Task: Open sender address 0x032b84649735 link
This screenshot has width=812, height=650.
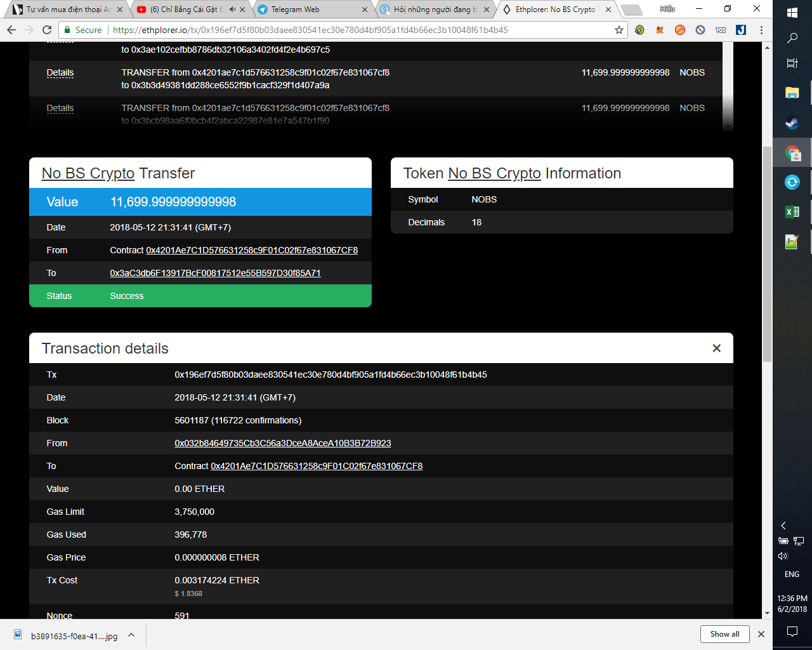Action: pyautogui.click(x=283, y=443)
